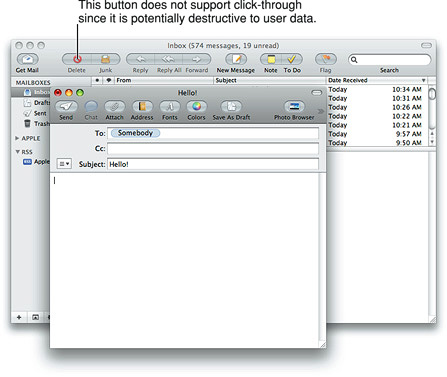Open the Address panel in compose window
The height and width of the screenshot is (377, 447).
tap(142, 106)
